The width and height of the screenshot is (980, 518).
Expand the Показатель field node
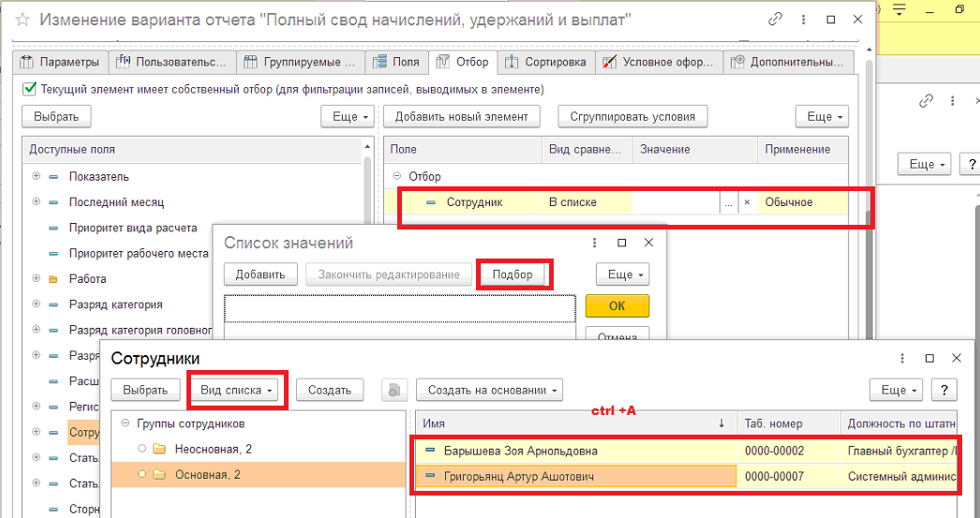click(37, 176)
